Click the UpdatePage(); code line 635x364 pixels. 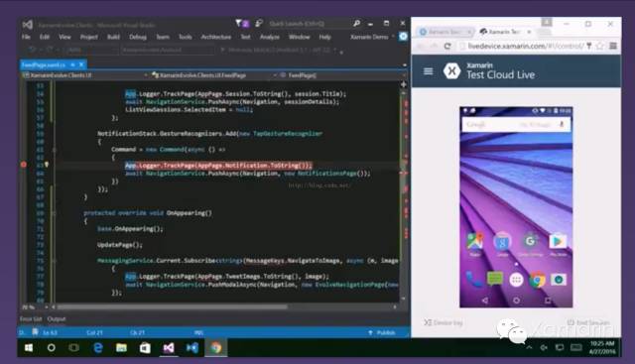click(x=120, y=245)
